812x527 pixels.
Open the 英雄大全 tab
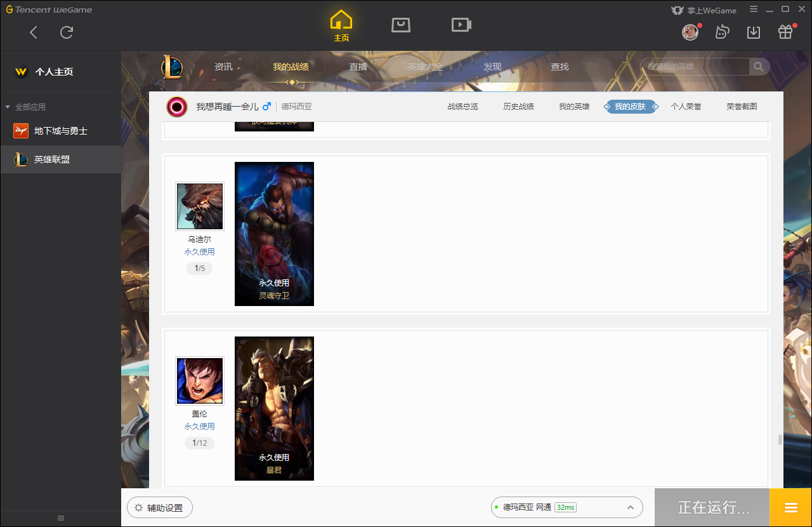(425, 67)
